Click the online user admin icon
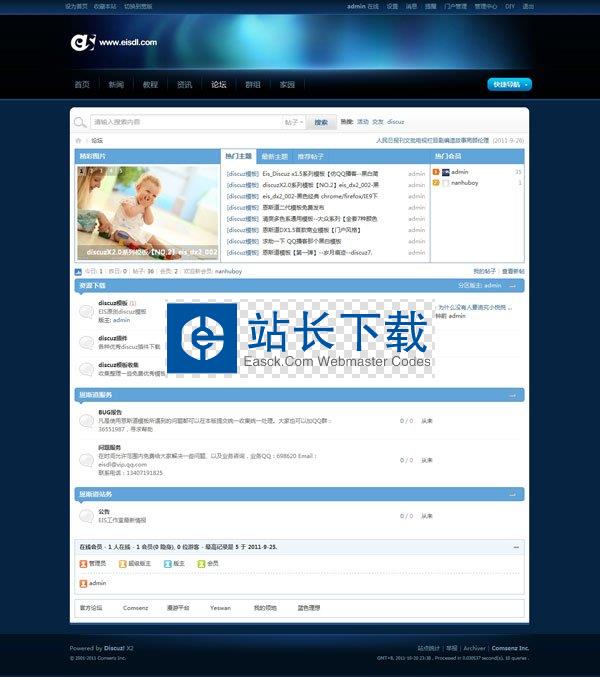This screenshot has height=677, width=600. (83, 584)
